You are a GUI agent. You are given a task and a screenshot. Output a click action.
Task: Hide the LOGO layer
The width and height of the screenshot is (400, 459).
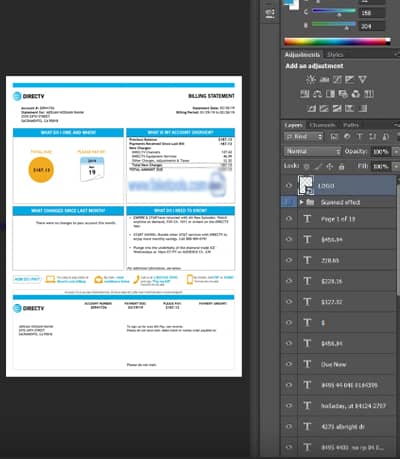click(289, 186)
